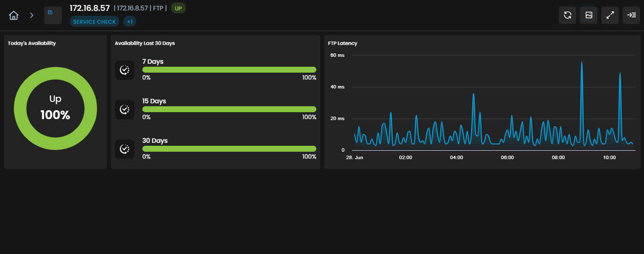Click the FTP Latency widget title

tap(343, 43)
